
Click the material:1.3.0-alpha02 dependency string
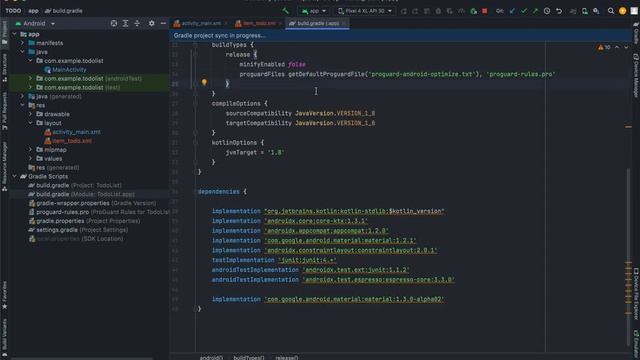(354, 299)
